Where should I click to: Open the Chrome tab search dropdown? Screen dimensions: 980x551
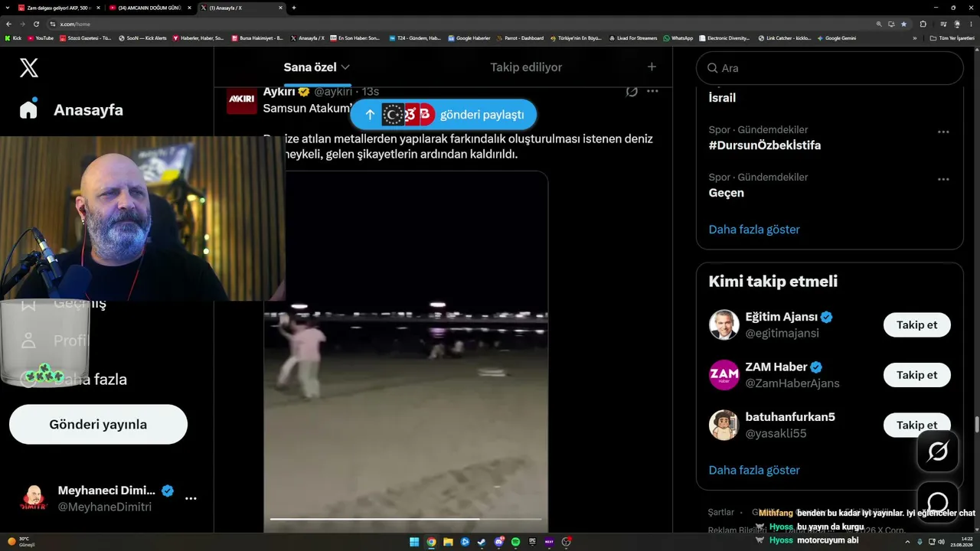tap(7, 8)
